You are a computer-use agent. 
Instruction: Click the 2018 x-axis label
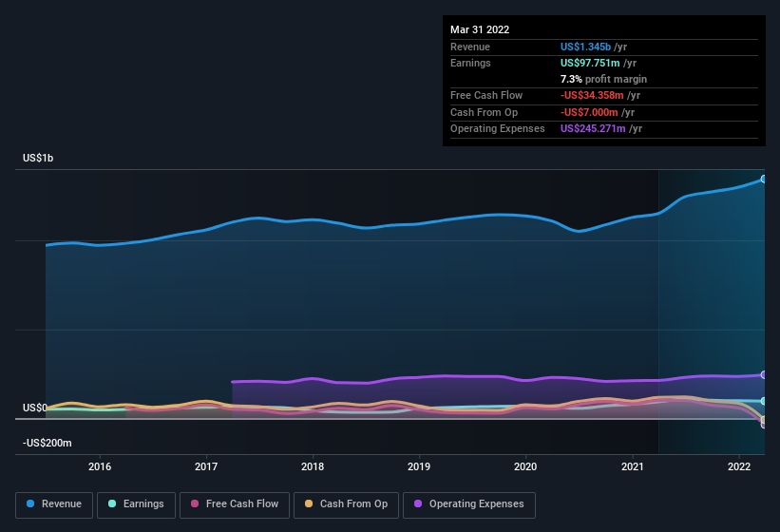(x=313, y=466)
